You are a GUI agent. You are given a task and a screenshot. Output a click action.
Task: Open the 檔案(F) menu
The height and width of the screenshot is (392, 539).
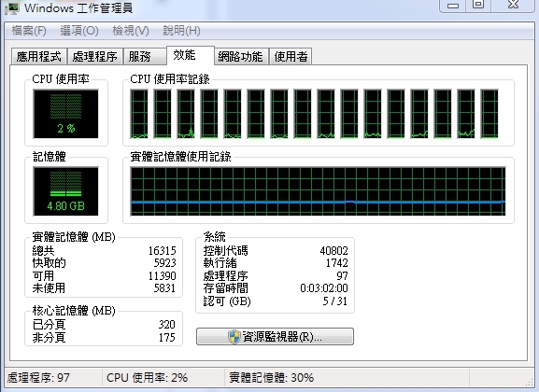[x=29, y=31]
